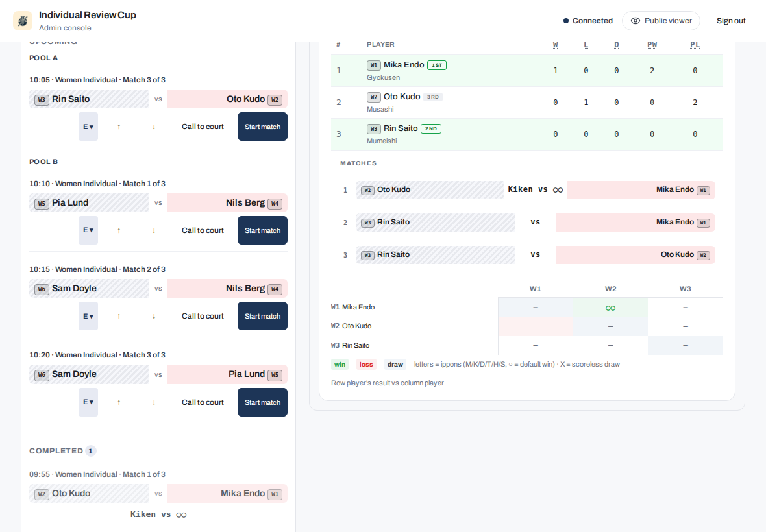The image size is (766, 532).
Task: Click the W3 Rin Saito row label in results grid
Action: [351, 345]
